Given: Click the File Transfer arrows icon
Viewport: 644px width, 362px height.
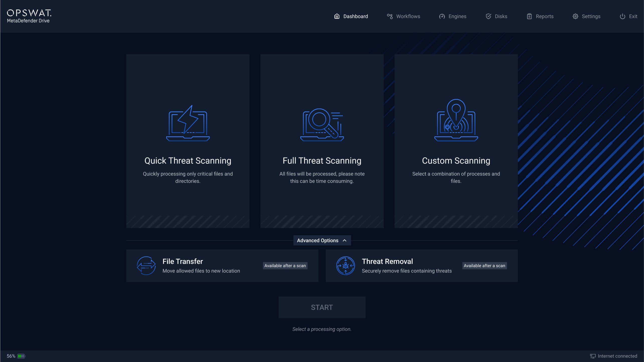Looking at the screenshot, I should pos(146,265).
